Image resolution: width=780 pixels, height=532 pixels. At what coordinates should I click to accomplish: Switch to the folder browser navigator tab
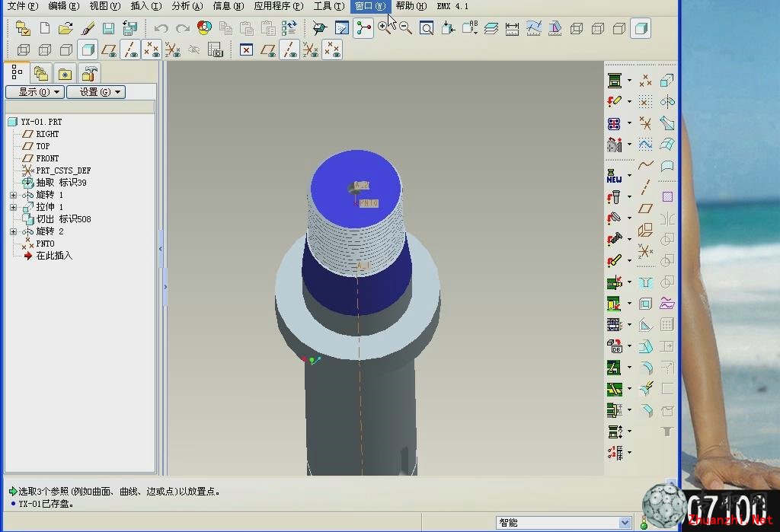41,74
